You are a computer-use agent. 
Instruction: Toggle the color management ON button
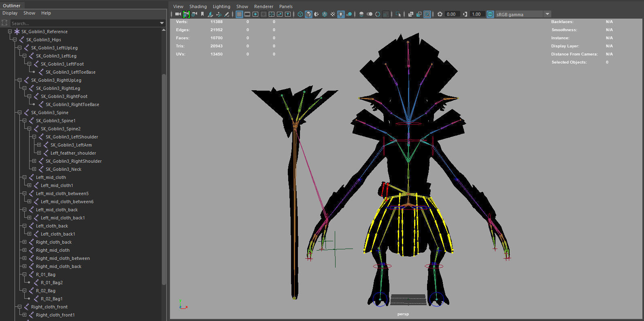490,14
